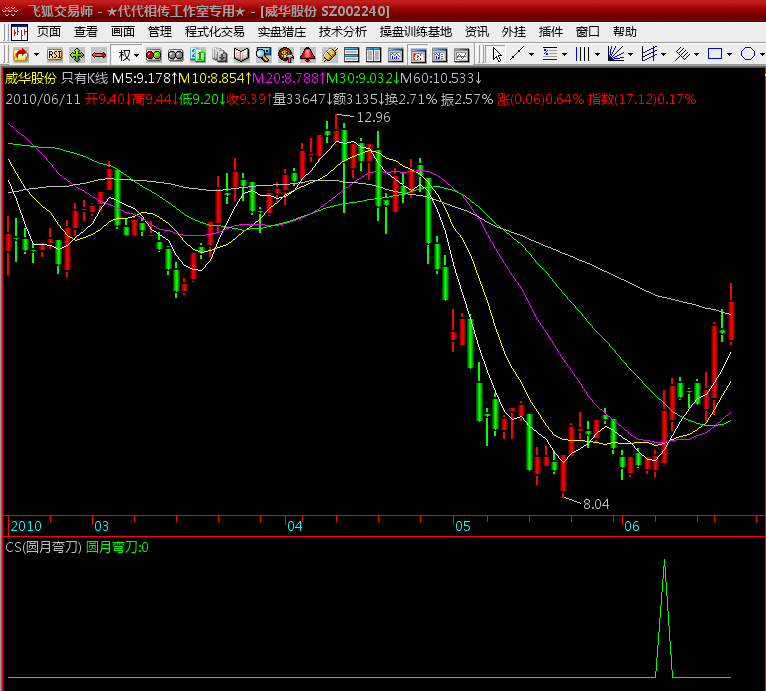Open the 页面 menu

[49, 32]
